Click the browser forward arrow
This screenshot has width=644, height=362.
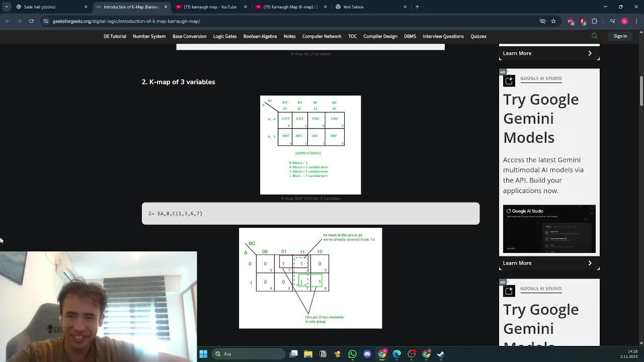tap(19, 21)
